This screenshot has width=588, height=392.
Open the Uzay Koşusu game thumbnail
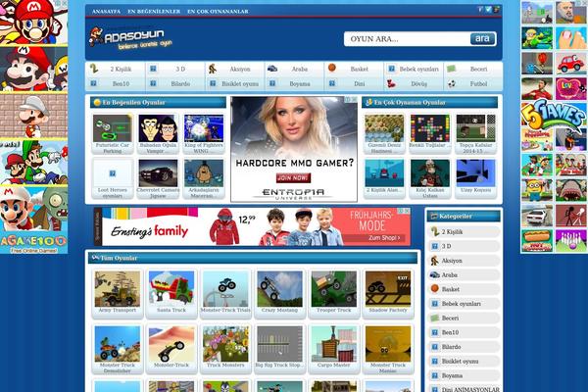(475, 173)
